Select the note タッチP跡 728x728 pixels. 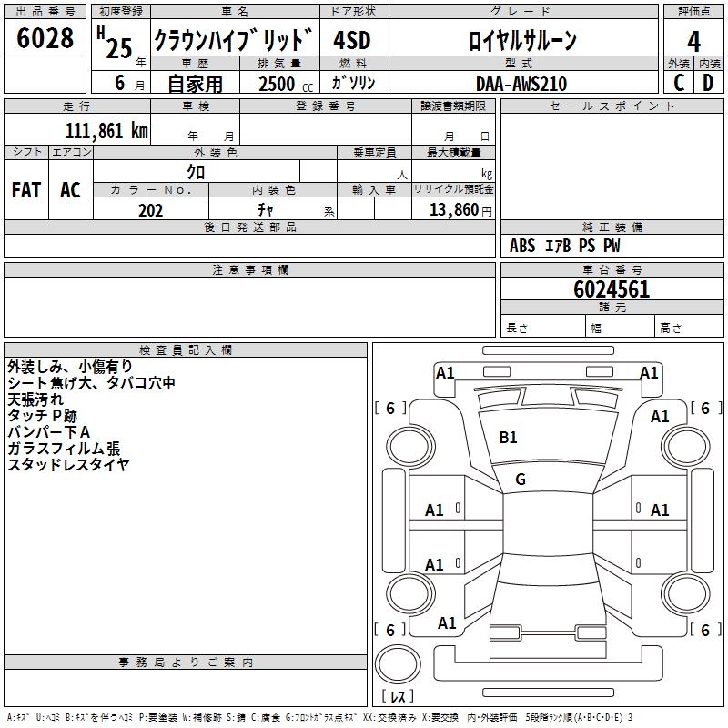42,416
